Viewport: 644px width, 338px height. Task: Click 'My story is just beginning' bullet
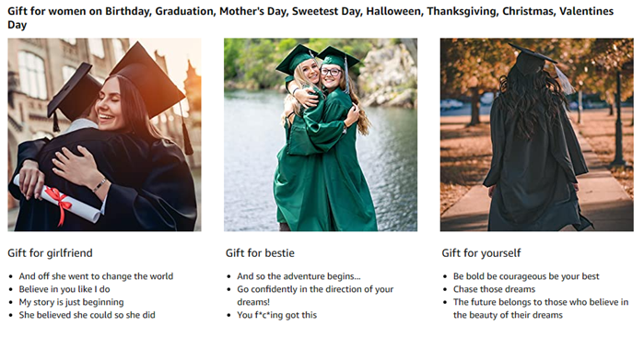click(x=72, y=302)
